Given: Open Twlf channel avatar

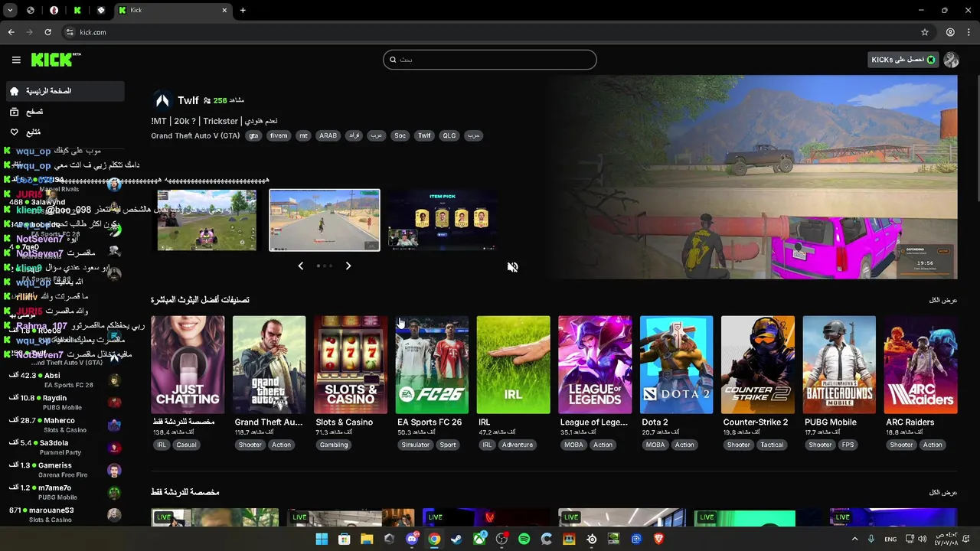Looking at the screenshot, I should pos(162,100).
